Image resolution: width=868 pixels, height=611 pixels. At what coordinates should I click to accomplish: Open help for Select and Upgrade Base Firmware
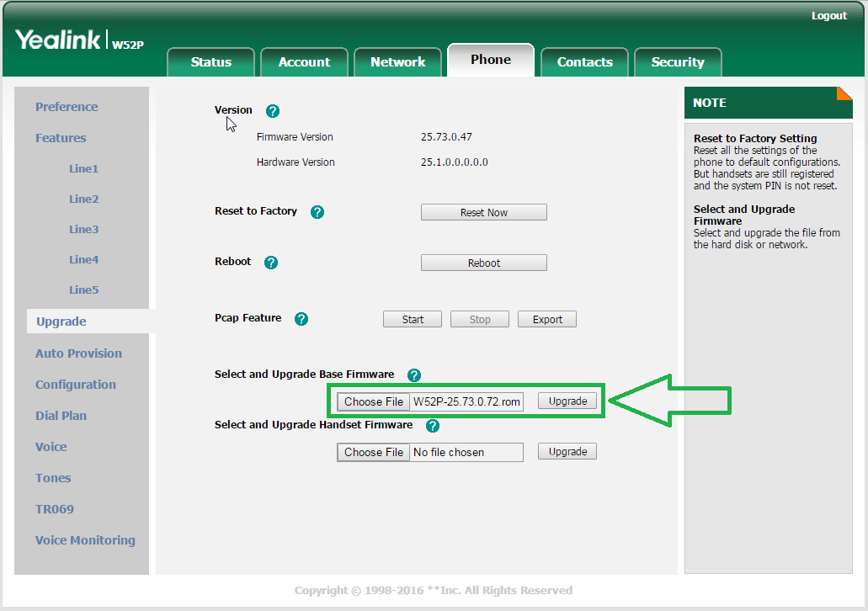414,375
